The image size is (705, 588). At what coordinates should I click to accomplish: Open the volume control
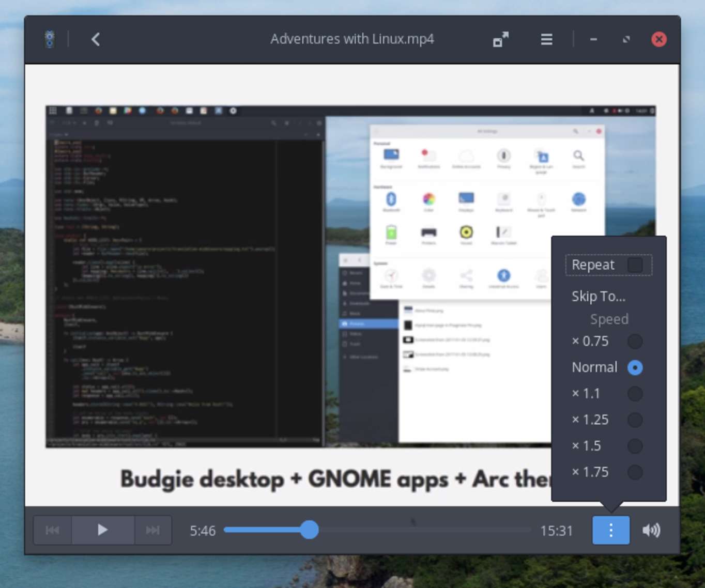pos(651,530)
